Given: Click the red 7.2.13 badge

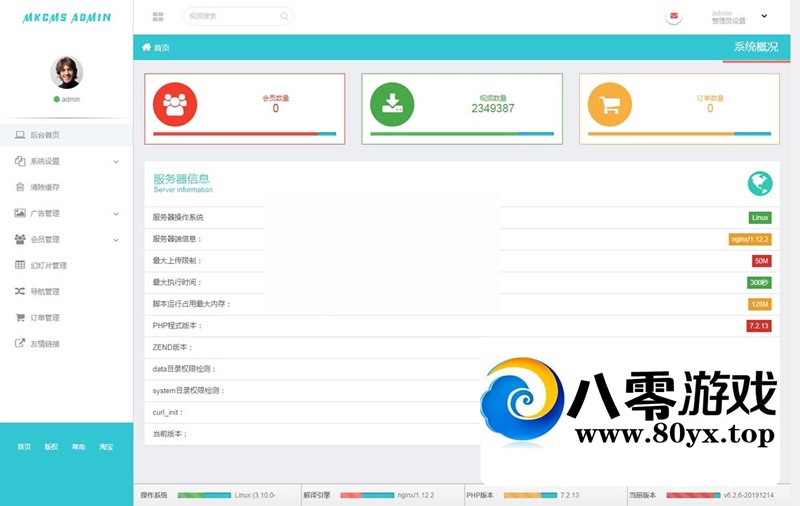Looking at the screenshot, I should (759, 326).
